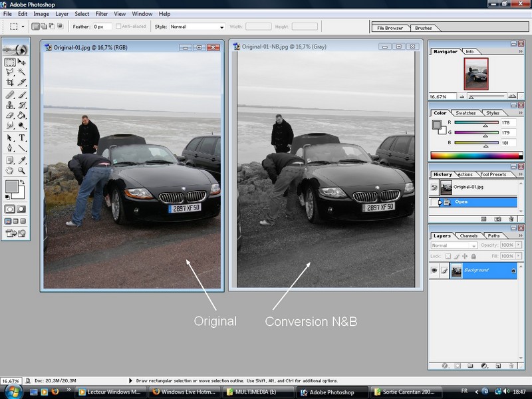The height and width of the screenshot is (399, 532).
Task: Switch to Standard editing mode
Action: tap(10, 209)
